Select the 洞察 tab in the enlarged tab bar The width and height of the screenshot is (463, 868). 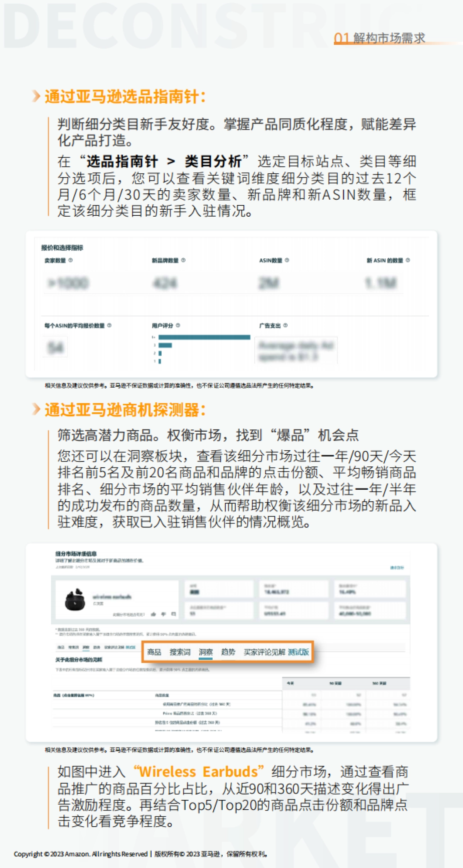click(206, 652)
